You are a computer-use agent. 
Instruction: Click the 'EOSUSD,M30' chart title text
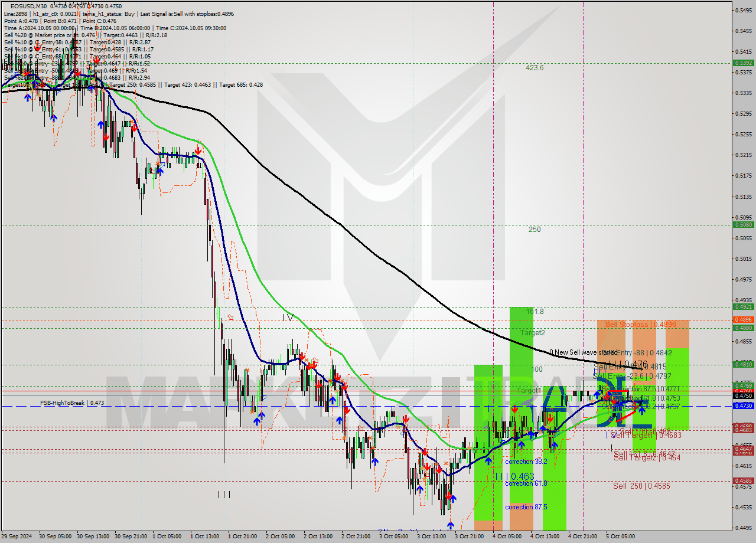28,6
